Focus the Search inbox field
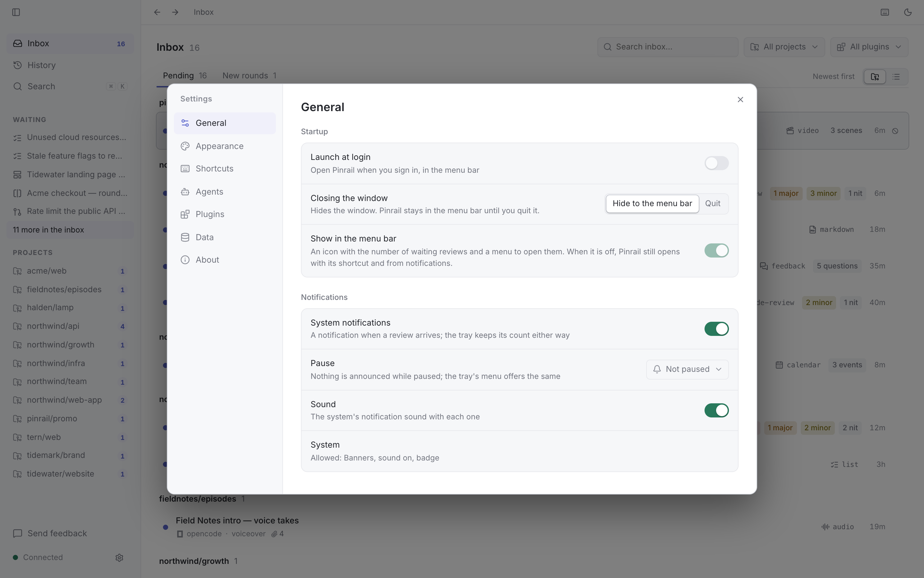 pyautogui.click(x=667, y=47)
